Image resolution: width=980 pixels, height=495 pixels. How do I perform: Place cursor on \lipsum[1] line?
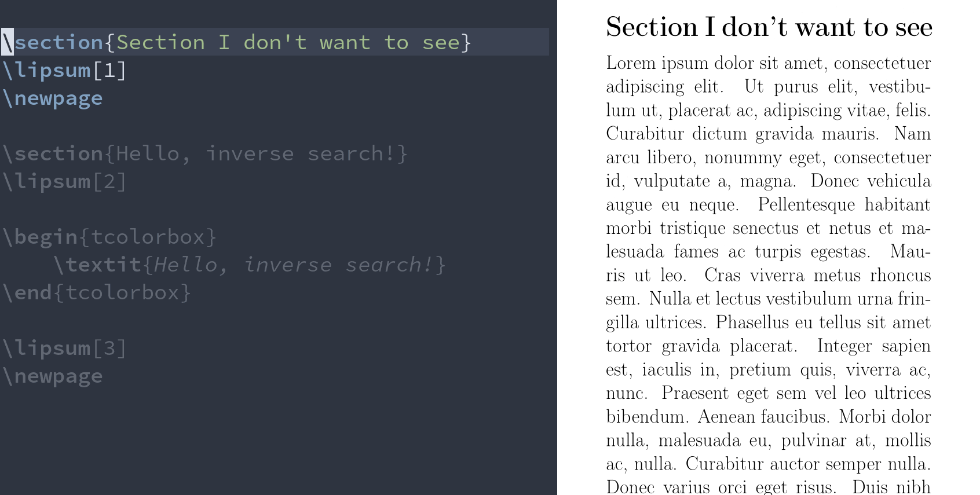[64, 71]
